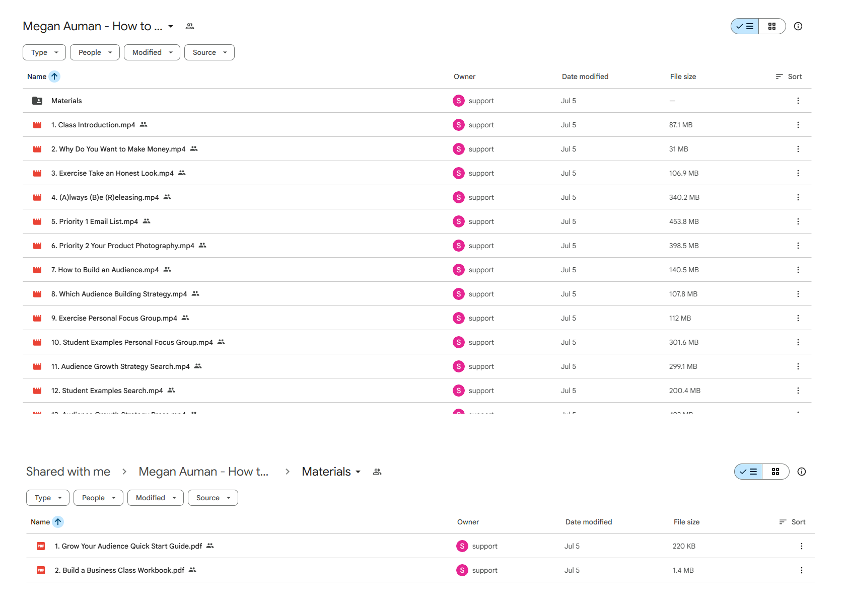Click Sort button in Materials file list
Screen dimensions: 850x616
tap(792, 522)
